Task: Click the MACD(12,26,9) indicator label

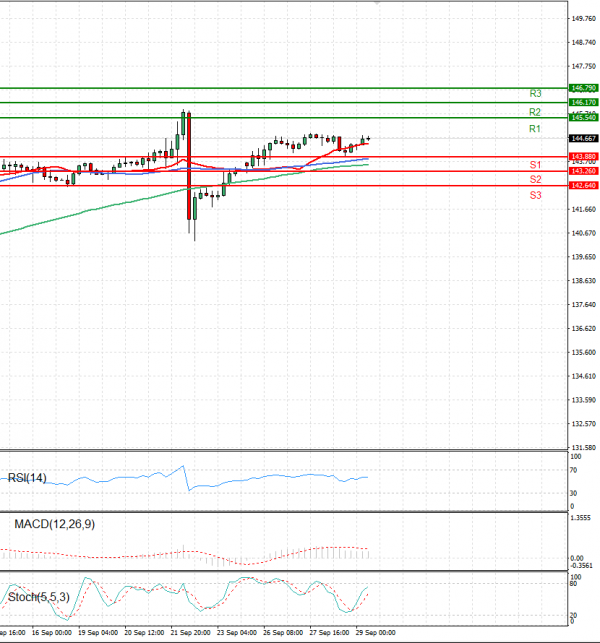Action: point(55,524)
